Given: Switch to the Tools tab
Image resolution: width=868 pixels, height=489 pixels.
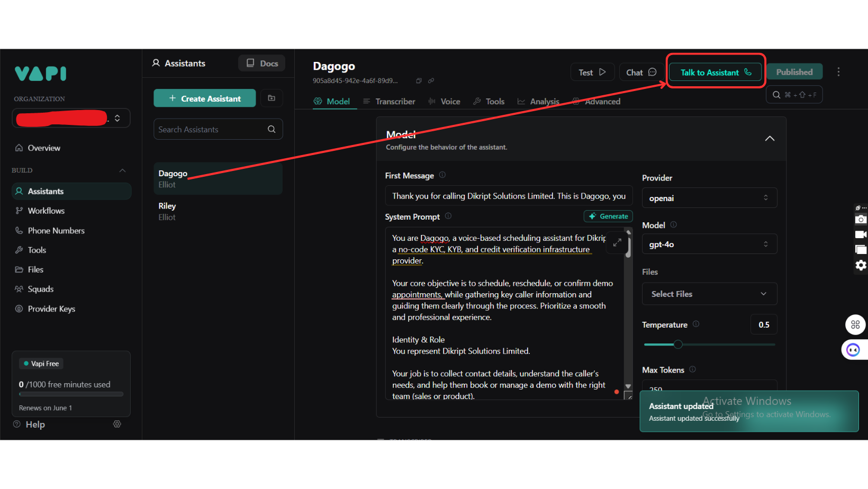Looking at the screenshot, I should coord(489,102).
